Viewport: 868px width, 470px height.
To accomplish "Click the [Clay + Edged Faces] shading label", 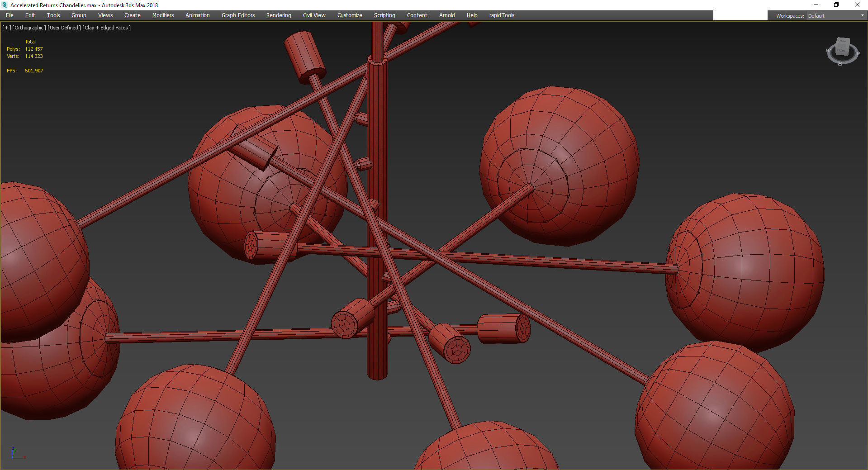I will click(107, 28).
